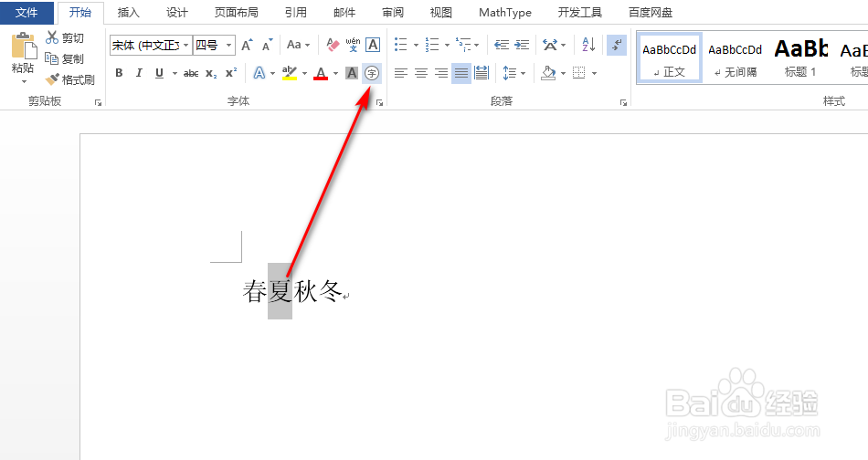Apply superscript formatting
The image size is (868, 460).
pyautogui.click(x=231, y=73)
